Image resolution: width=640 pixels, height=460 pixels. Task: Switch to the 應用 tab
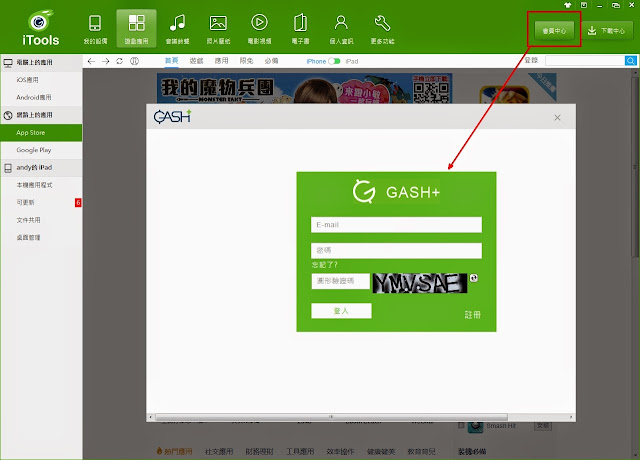click(221, 61)
